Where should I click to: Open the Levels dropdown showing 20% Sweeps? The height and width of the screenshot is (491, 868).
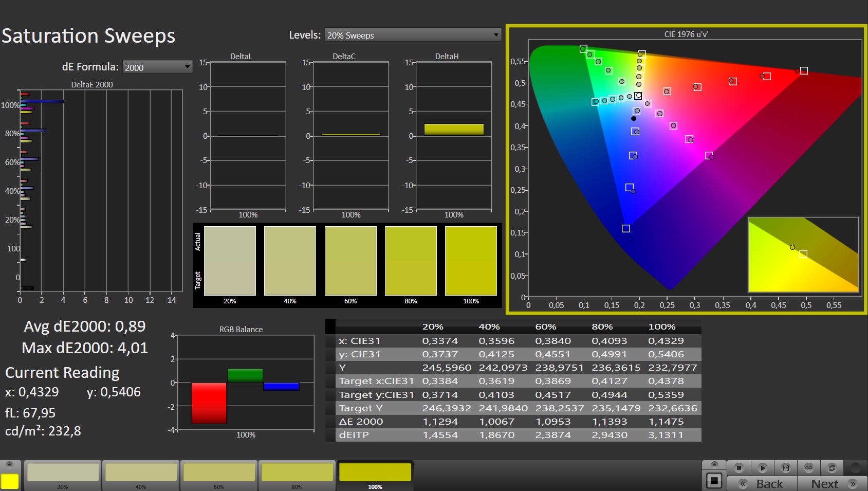pos(413,35)
